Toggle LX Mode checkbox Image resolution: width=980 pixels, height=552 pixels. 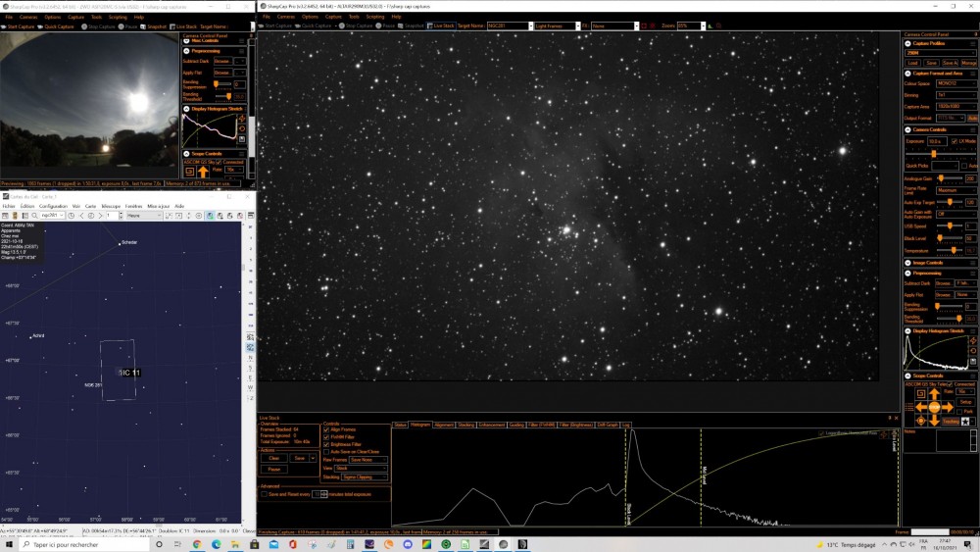click(x=955, y=141)
